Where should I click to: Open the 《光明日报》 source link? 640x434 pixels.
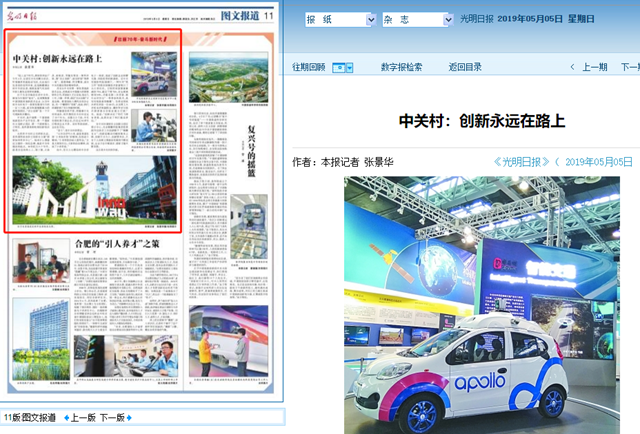click(x=524, y=161)
